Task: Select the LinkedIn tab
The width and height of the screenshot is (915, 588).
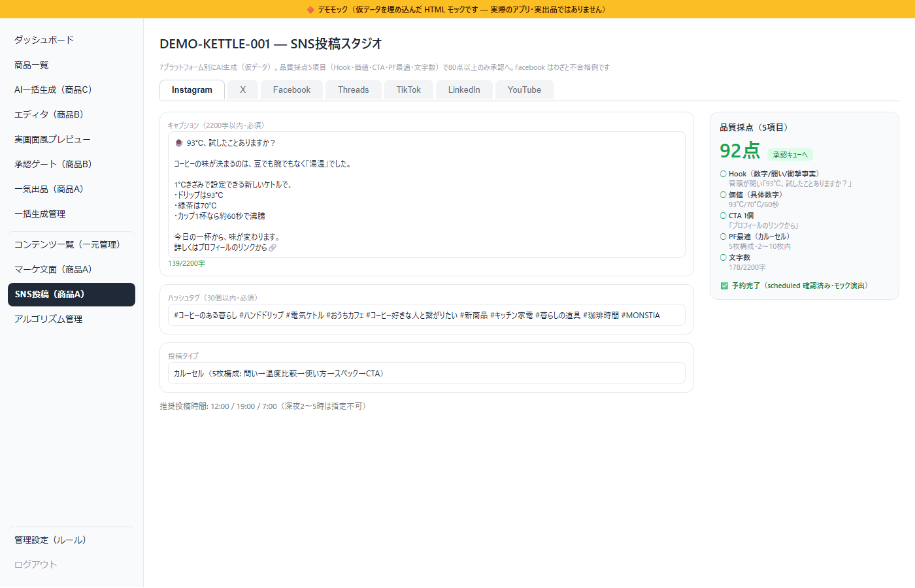Action: (464, 90)
